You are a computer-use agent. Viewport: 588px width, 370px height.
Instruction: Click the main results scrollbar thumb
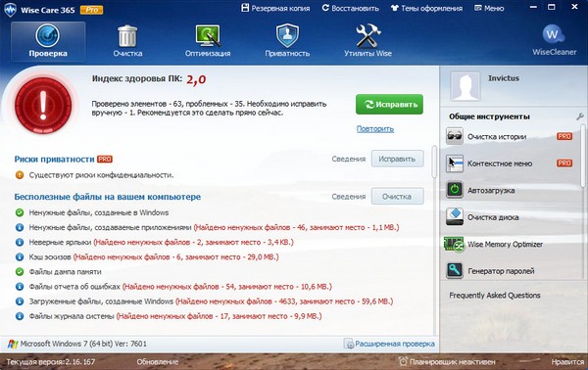tap(434, 162)
